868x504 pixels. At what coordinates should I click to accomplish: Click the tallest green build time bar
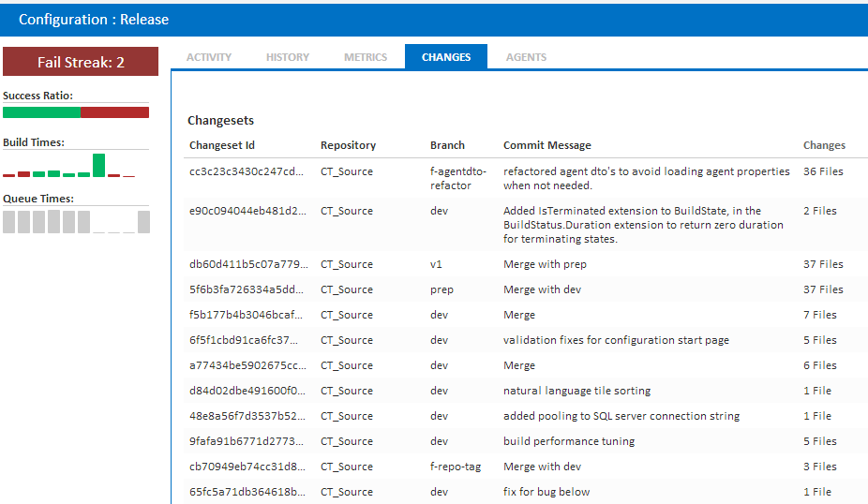click(x=98, y=166)
